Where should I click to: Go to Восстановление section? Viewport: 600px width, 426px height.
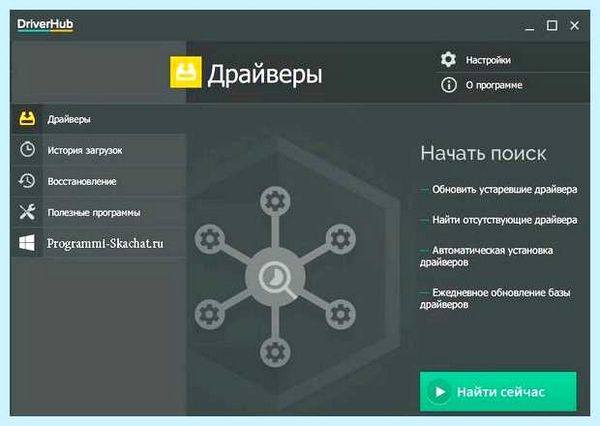[99, 181]
